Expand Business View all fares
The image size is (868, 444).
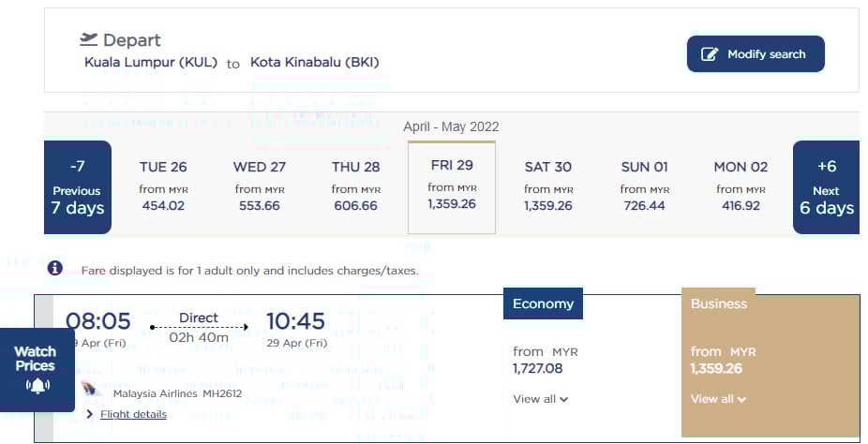click(718, 399)
